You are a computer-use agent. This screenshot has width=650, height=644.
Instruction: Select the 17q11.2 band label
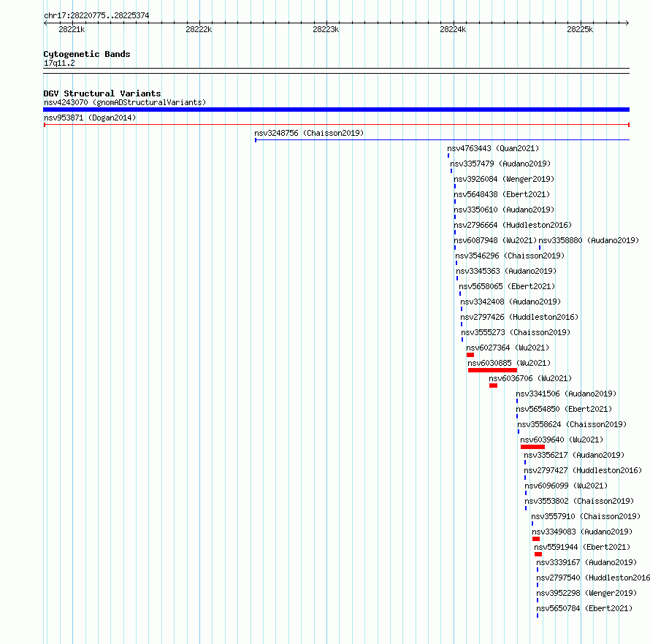59,63
